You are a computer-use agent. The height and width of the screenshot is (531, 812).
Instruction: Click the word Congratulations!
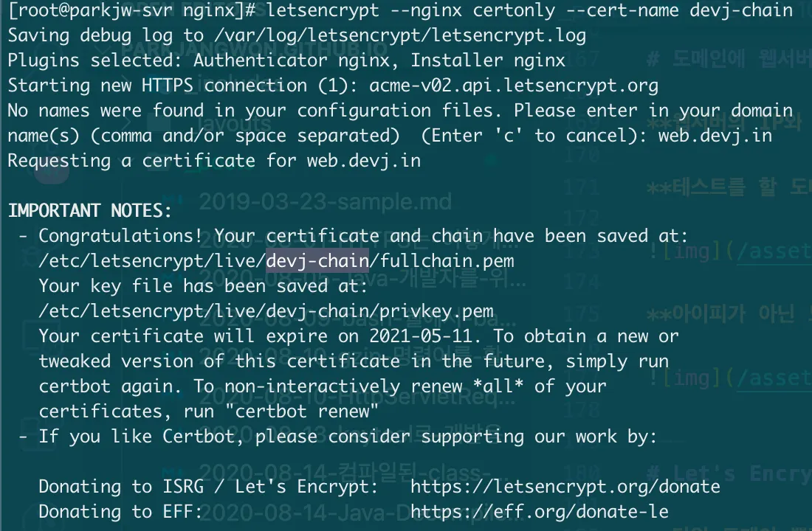120,236
